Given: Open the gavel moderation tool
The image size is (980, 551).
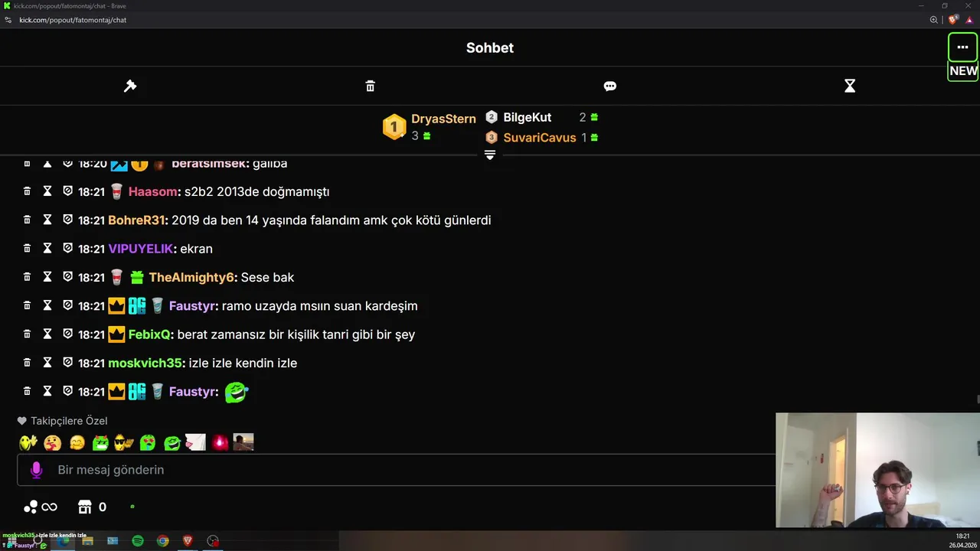Looking at the screenshot, I should (130, 86).
